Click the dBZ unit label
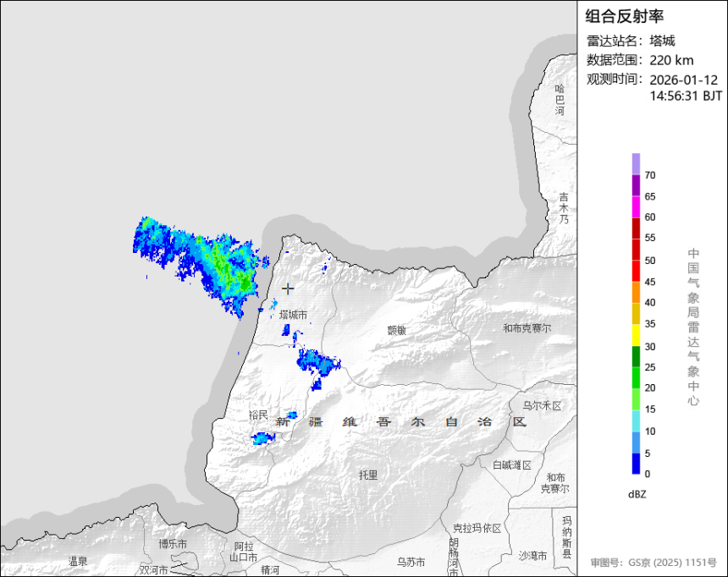 pyautogui.click(x=637, y=494)
